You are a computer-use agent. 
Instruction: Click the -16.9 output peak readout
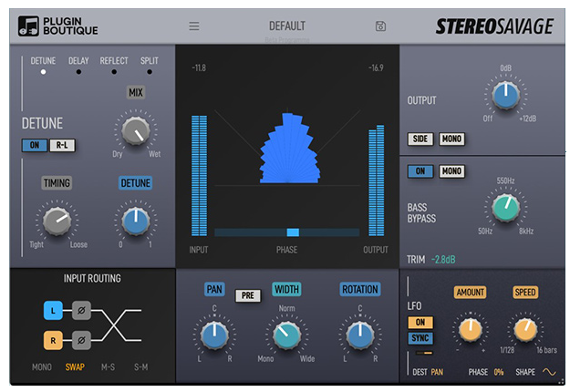376,68
